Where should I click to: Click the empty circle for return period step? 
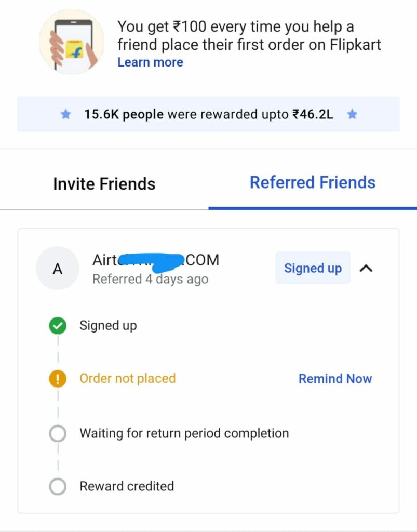[58, 434]
